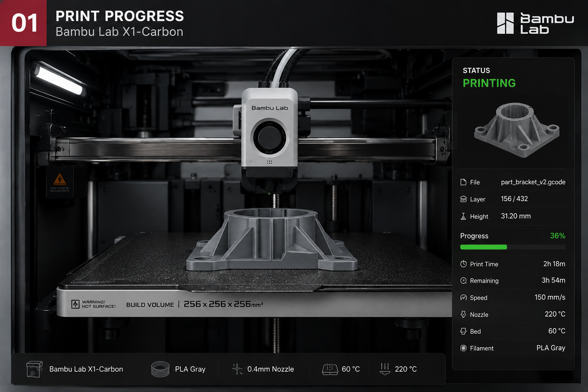The height and width of the screenshot is (392, 588).
Task: Click the Speed gauge icon
Action: click(x=463, y=297)
